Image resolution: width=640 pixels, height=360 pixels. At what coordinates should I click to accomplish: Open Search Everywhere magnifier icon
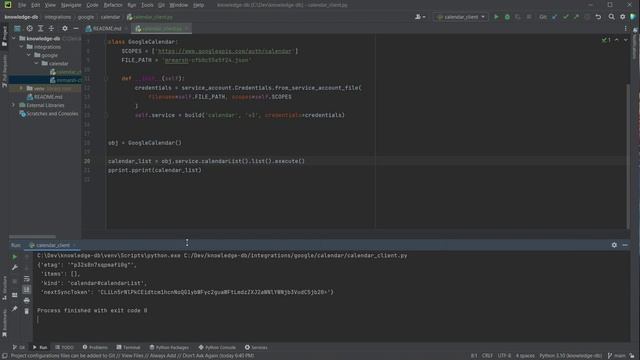[x=611, y=17]
